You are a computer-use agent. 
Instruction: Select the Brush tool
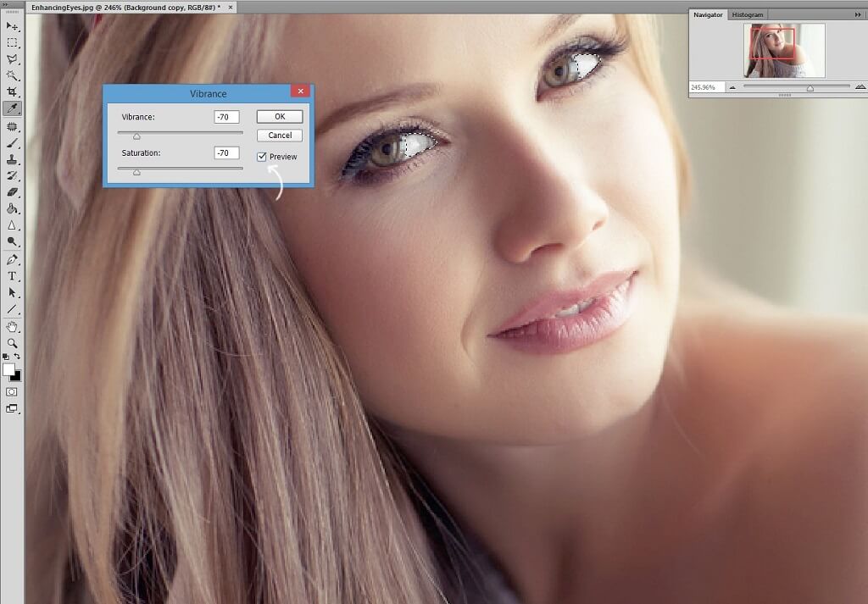(12, 143)
